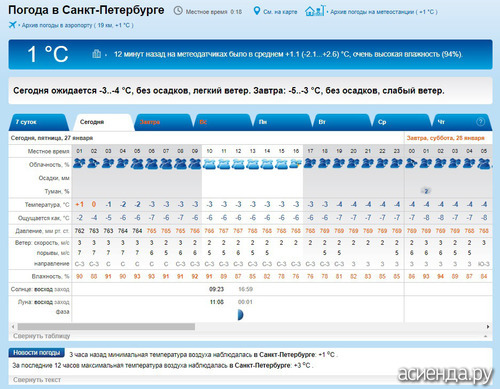This screenshot has width=500, height=389.
Task: Click the 12:00 light cloud icon
Action: pyautogui.click(x=238, y=164)
